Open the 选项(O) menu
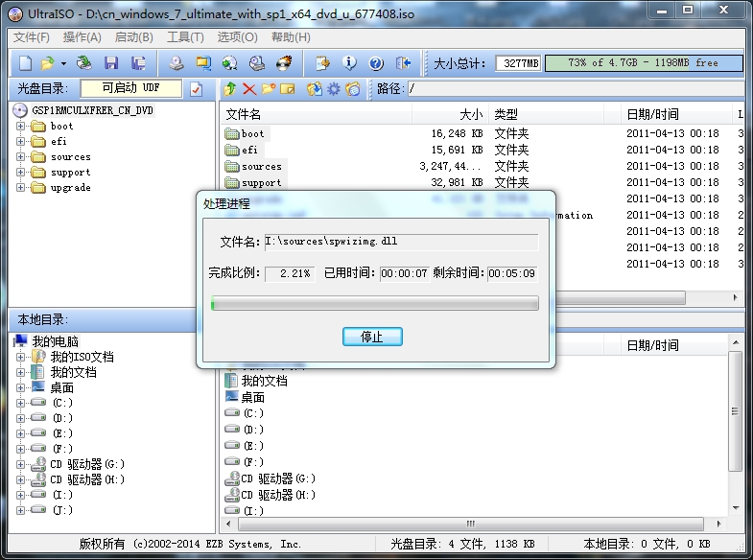 pos(237,37)
